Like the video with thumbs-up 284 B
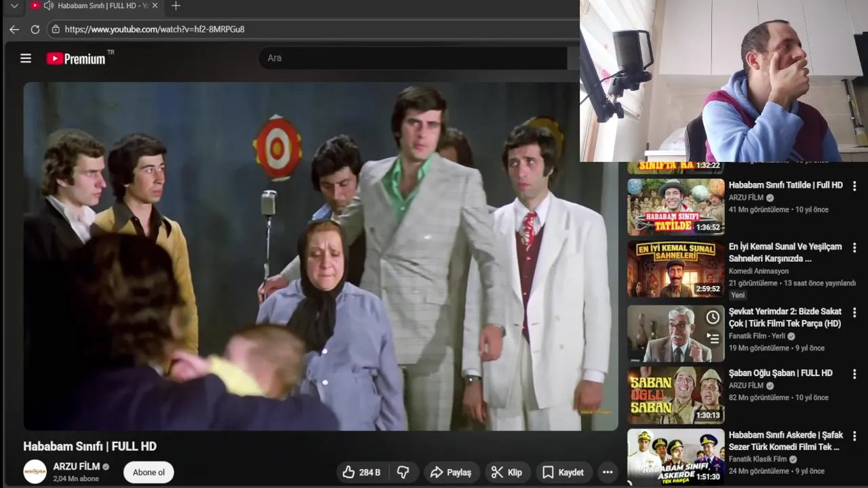 (x=361, y=472)
